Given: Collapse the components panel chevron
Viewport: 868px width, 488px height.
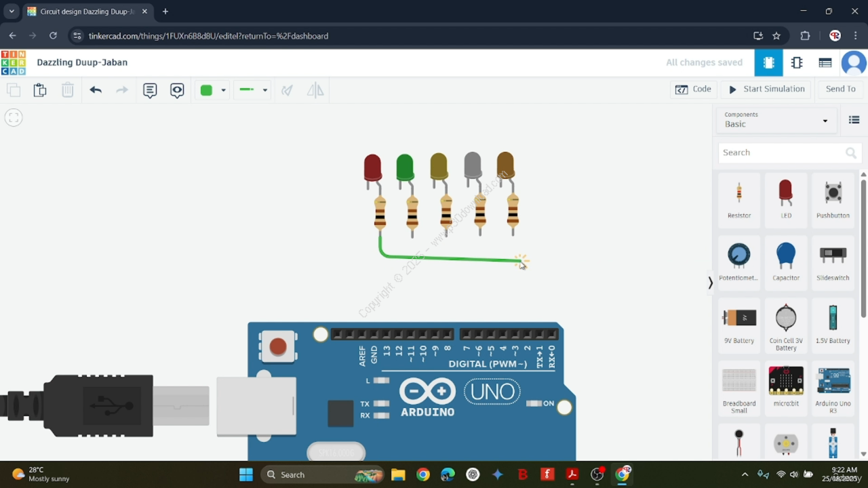Looking at the screenshot, I should 710,283.
